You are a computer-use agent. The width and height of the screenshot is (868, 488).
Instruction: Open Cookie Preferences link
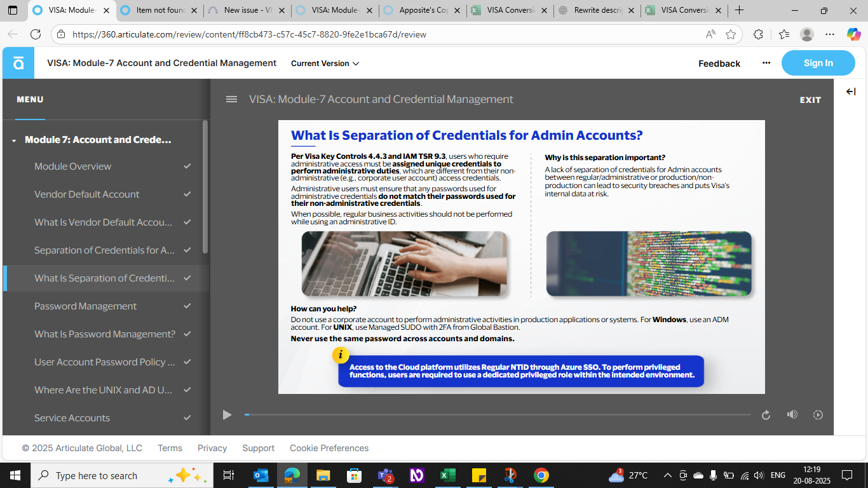pyautogui.click(x=329, y=448)
